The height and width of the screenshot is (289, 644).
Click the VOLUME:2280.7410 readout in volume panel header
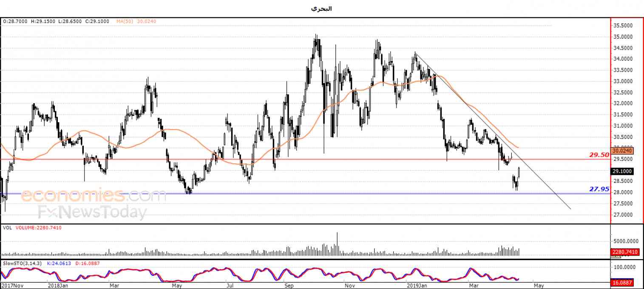coord(39,228)
